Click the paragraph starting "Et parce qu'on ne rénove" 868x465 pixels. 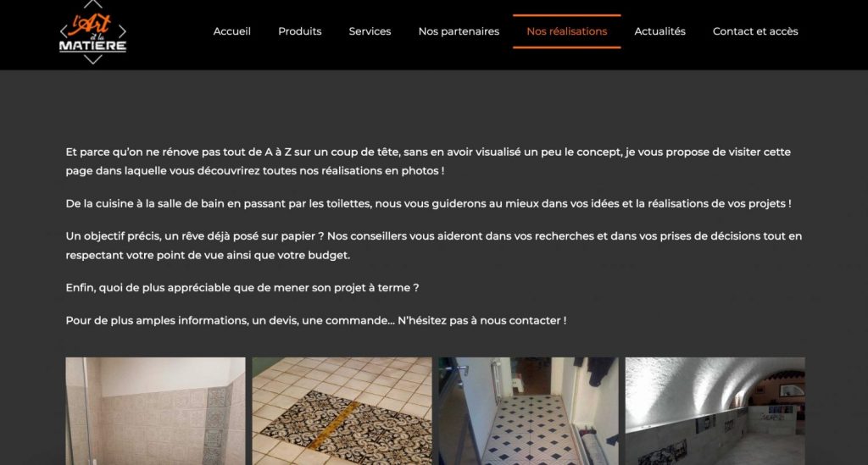tap(428, 162)
